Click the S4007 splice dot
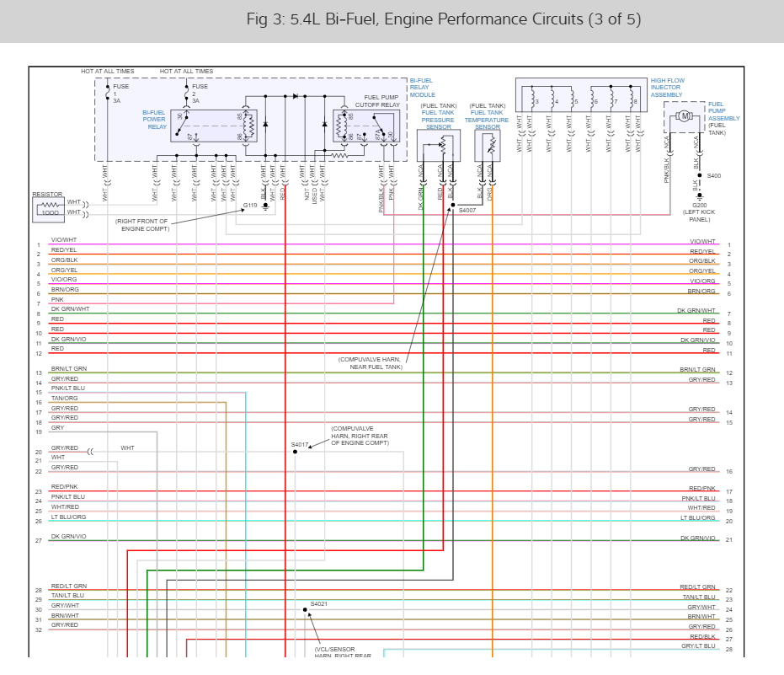 click(x=453, y=205)
